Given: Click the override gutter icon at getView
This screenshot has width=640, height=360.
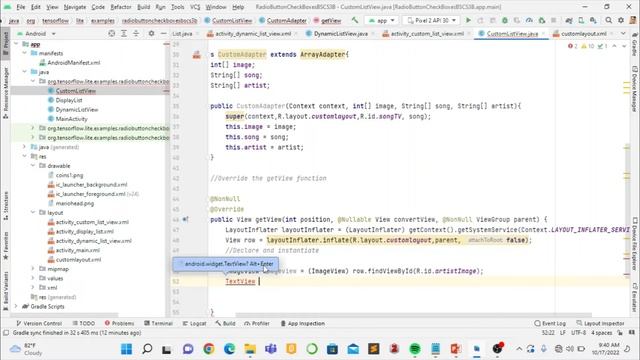Looking at the screenshot, I should tap(185, 219).
